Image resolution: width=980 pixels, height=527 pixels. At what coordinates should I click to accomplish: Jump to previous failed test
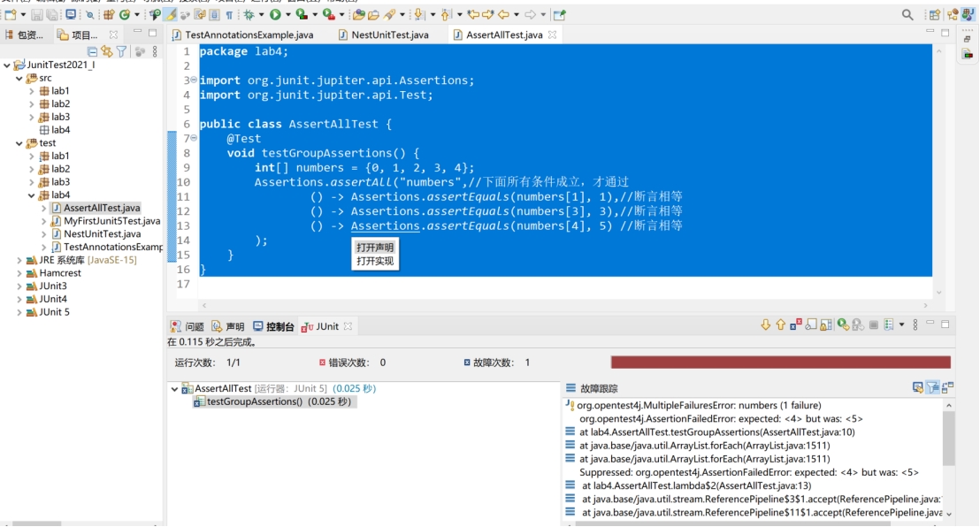pyautogui.click(x=781, y=323)
